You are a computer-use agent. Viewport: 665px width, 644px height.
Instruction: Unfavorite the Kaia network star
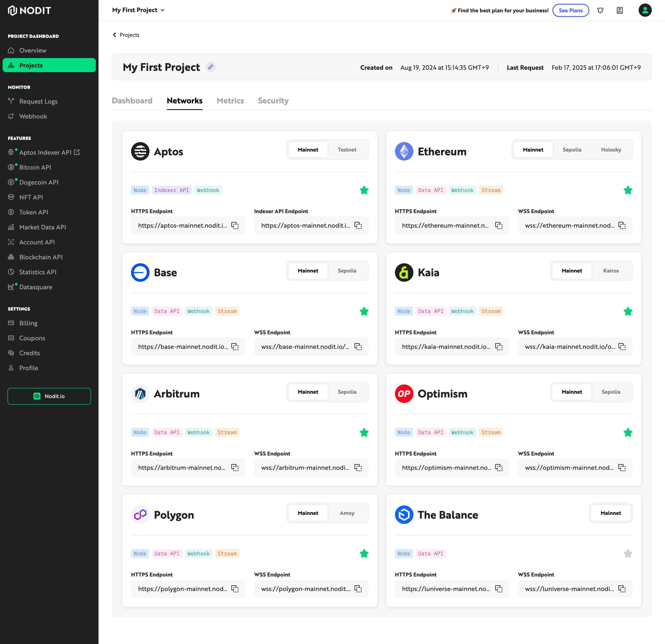(x=628, y=311)
